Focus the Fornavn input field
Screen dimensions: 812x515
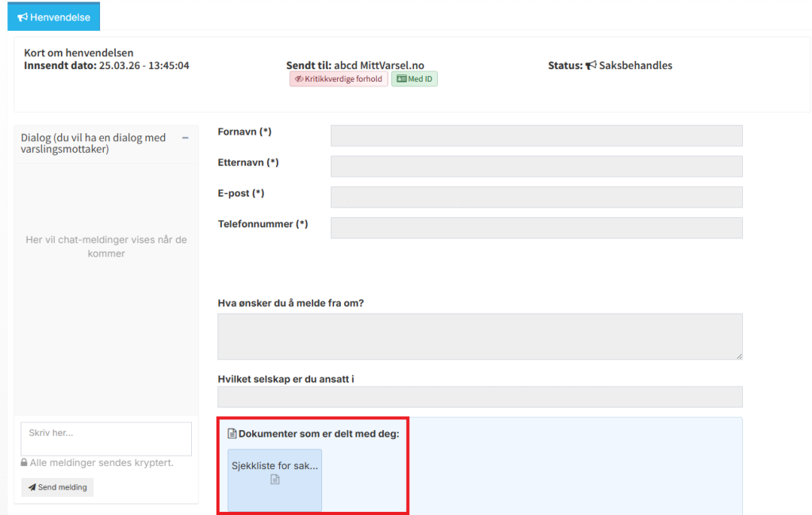point(536,135)
